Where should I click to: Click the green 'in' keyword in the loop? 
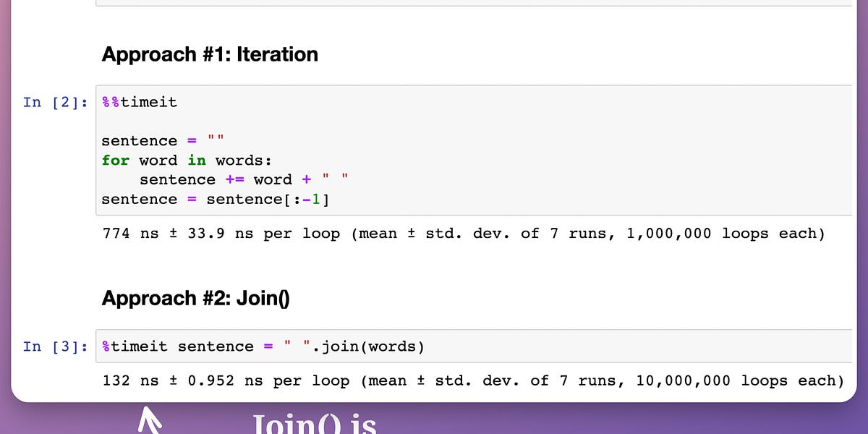pos(197,161)
